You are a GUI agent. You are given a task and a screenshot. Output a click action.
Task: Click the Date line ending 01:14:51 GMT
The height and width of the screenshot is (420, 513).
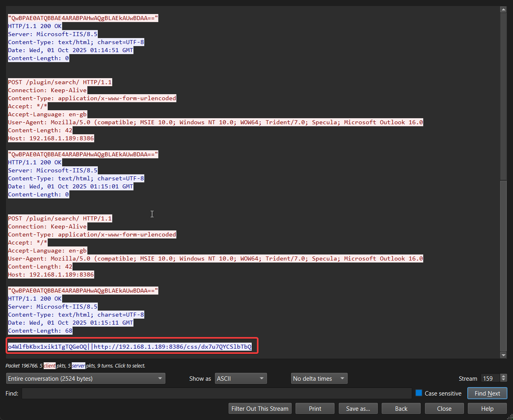click(x=71, y=50)
